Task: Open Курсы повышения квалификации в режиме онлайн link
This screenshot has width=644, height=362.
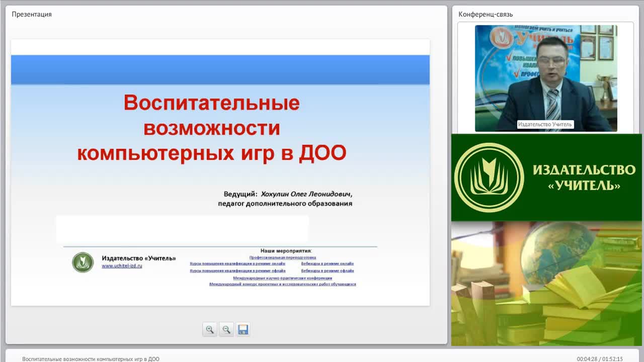Action: (x=237, y=263)
